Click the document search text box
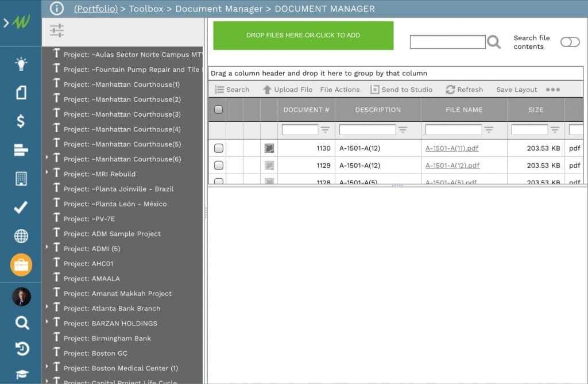The height and width of the screenshot is (384, 588). [448, 42]
